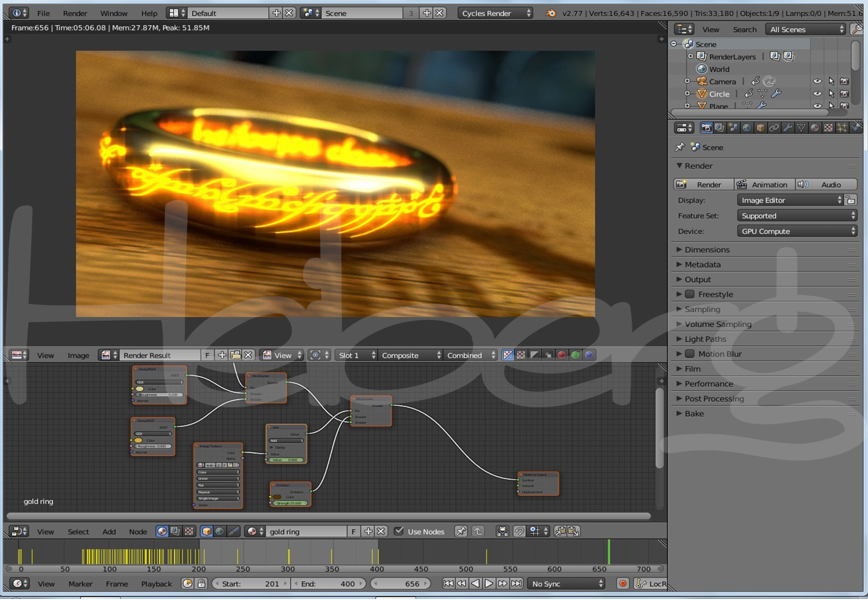Open the No Sync dropdown

point(566,583)
